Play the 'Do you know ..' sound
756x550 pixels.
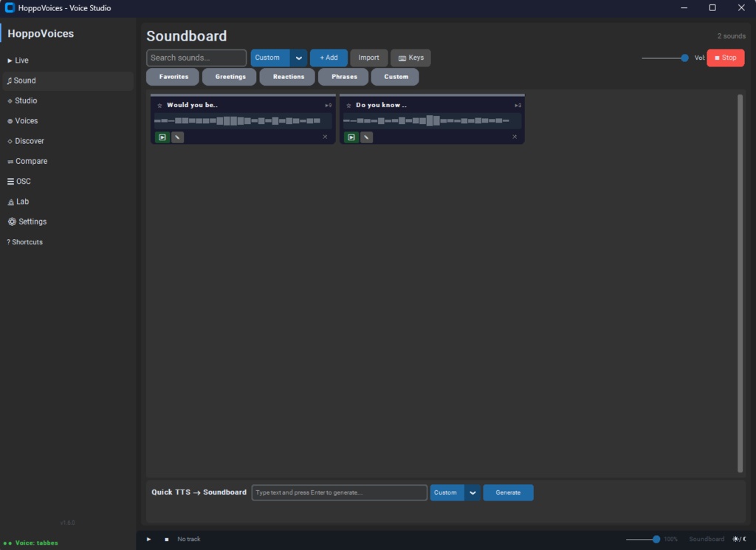351,137
